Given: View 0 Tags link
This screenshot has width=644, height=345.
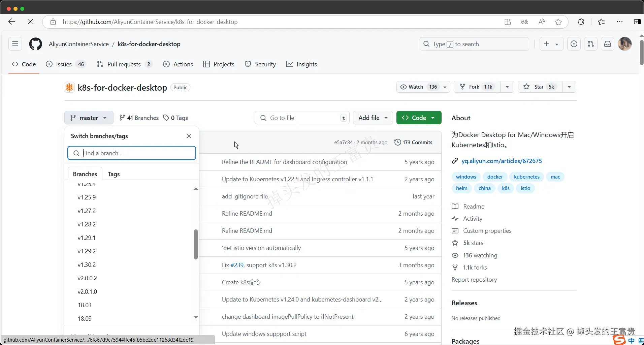Looking at the screenshot, I should (175, 118).
